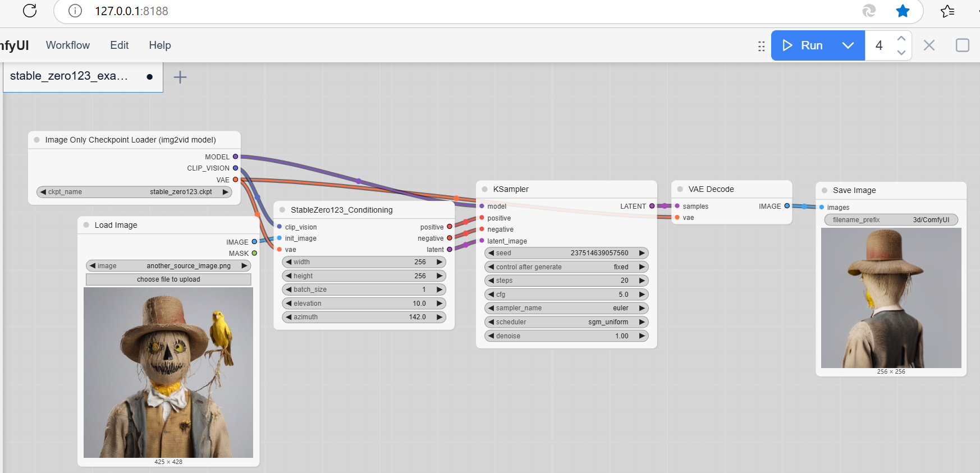This screenshot has width=980, height=473.
Task: Click next arrow on image file selector
Action: click(245, 266)
